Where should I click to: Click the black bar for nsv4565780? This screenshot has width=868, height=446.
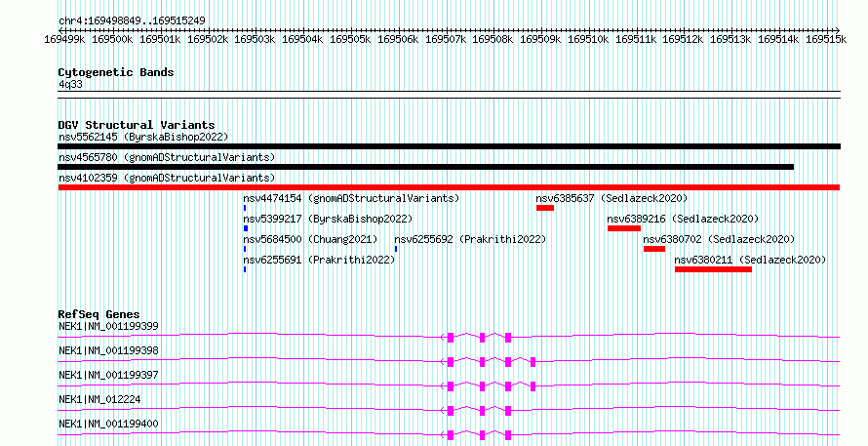pos(425,167)
